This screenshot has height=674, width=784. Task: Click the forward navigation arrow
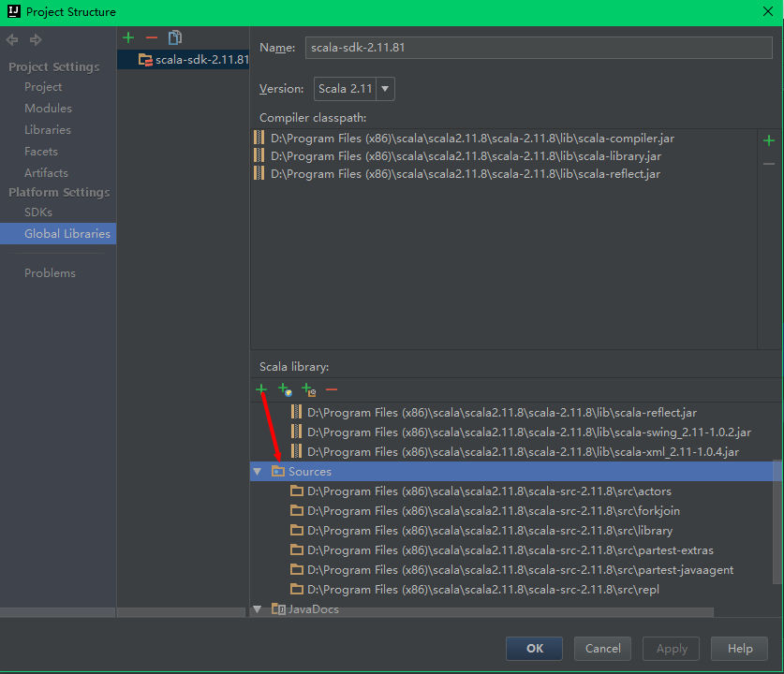pos(36,39)
